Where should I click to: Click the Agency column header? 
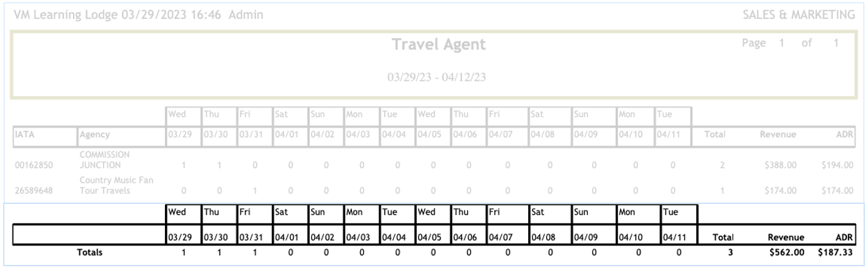point(94,134)
